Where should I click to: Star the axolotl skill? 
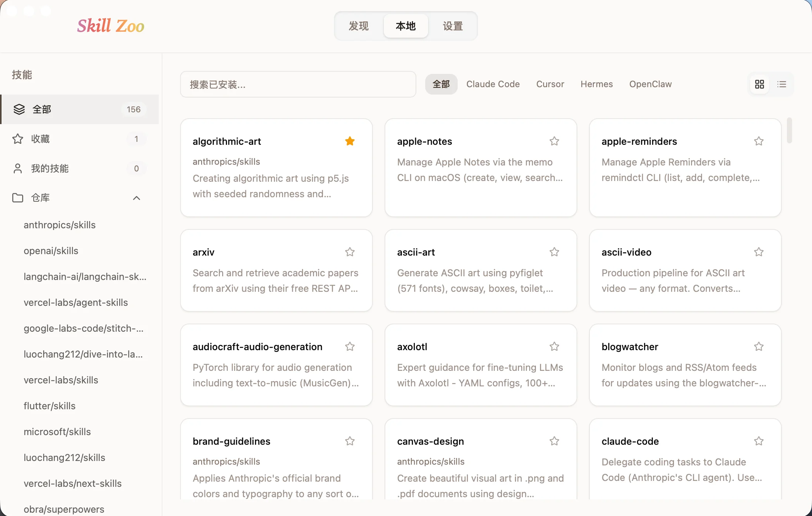click(x=554, y=346)
